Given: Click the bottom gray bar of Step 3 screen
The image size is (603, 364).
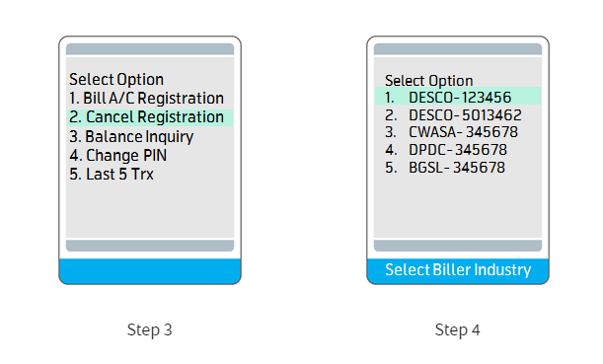Looking at the screenshot, I should [150, 246].
